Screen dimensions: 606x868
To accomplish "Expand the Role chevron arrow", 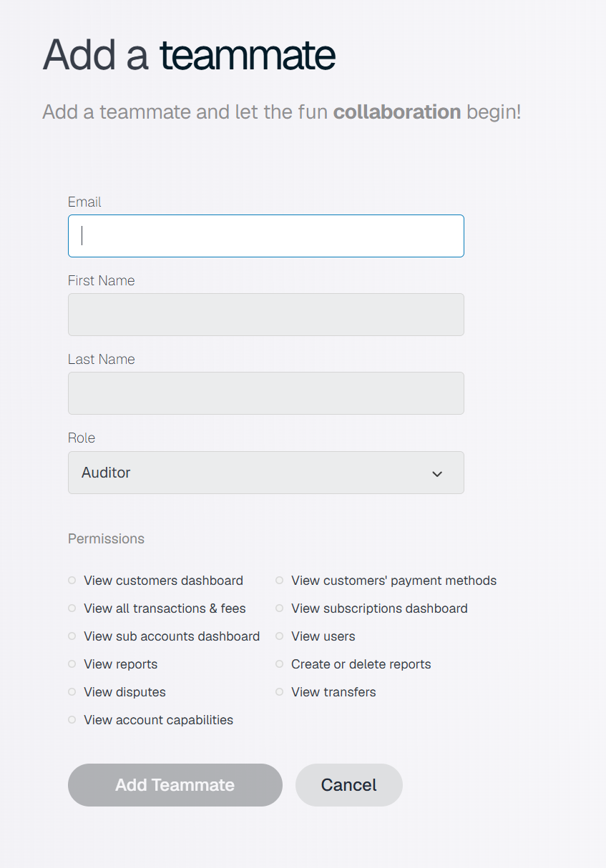I will coord(437,473).
